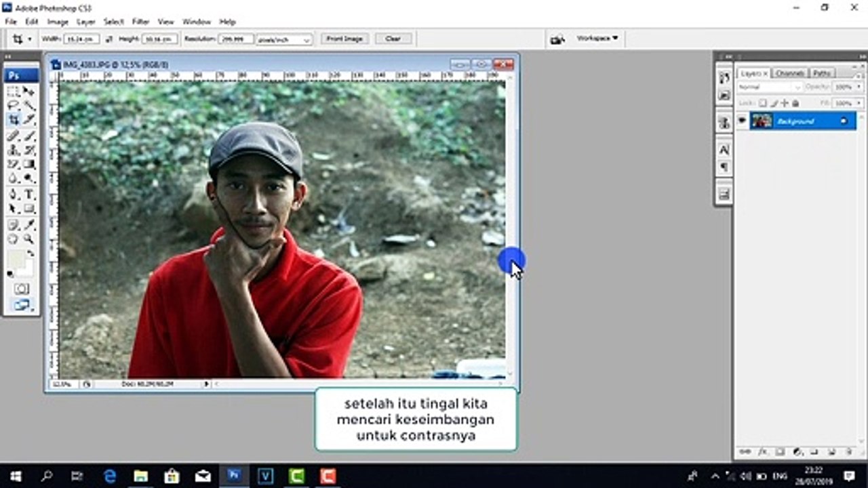Select the Rectangle shape tool
This screenshot has width=868, height=488.
click(x=29, y=209)
